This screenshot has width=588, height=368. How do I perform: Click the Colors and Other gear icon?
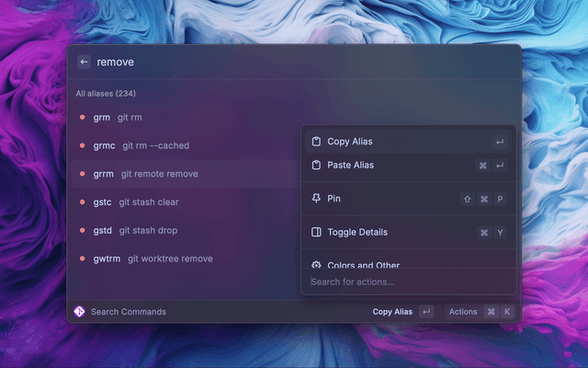(316, 265)
